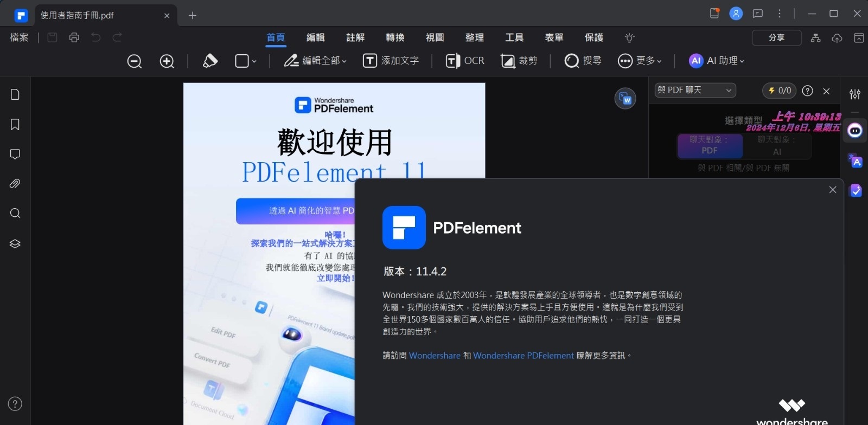Click the zoom in magnifier icon
The height and width of the screenshot is (425, 868).
click(167, 61)
